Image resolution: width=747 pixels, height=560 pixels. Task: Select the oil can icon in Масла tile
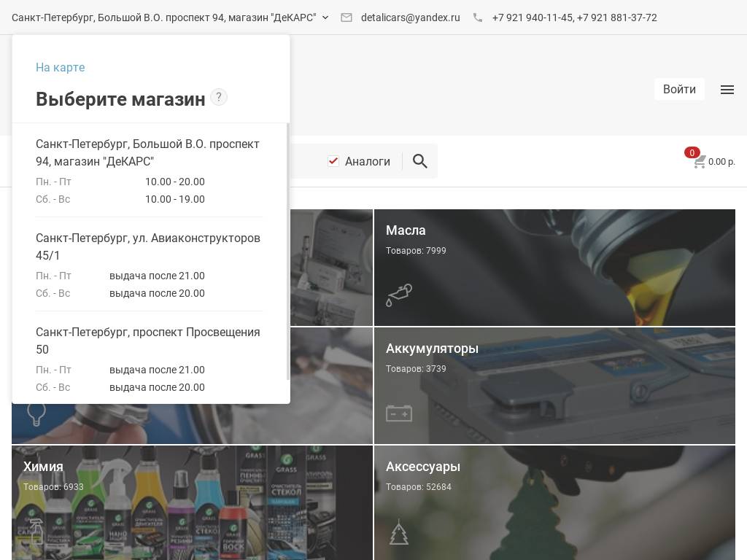pyautogui.click(x=399, y=295)
